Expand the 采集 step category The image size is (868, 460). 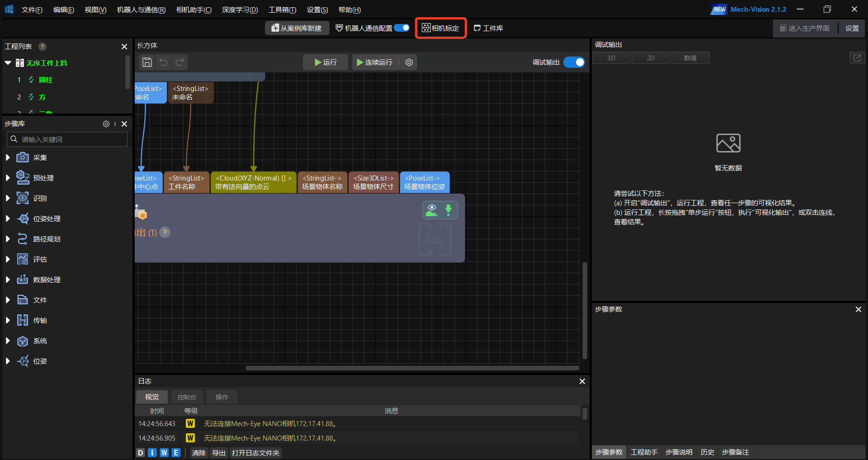[8, 158]
